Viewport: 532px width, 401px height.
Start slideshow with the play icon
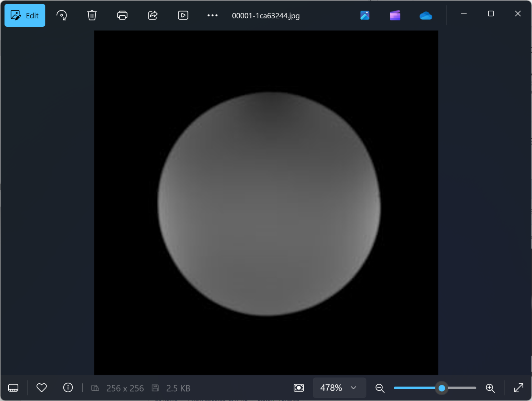(x=183, y=16)
